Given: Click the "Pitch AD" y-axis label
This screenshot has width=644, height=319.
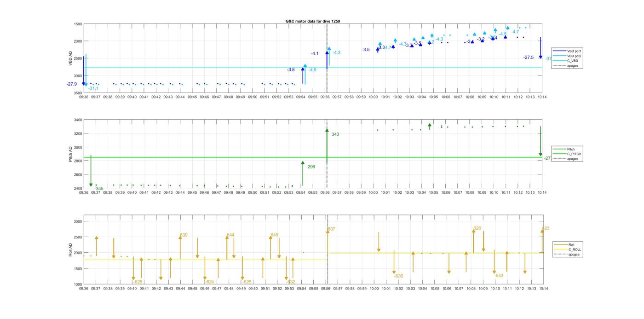Looking at the screenshot, I should click(x=70, y=154).
